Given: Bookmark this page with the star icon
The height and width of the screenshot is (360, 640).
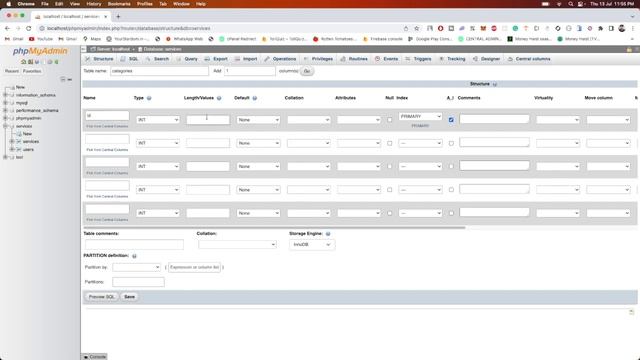Looking at the screenshot, I should coord(416,28).
